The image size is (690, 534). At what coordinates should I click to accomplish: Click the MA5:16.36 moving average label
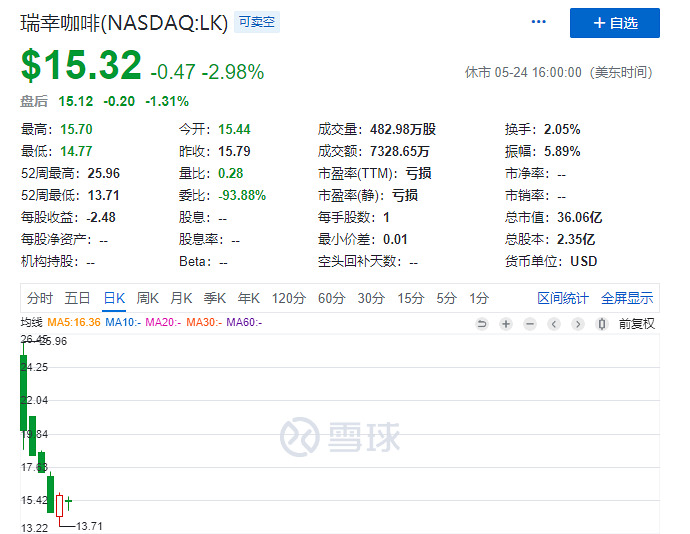point(74,322)
